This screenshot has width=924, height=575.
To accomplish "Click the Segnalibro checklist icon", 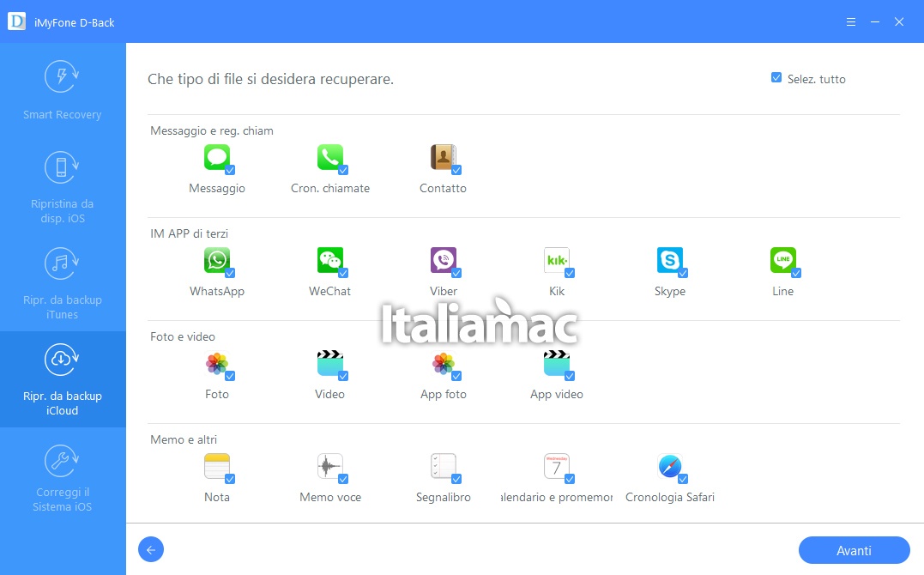I will coord(444,466).
